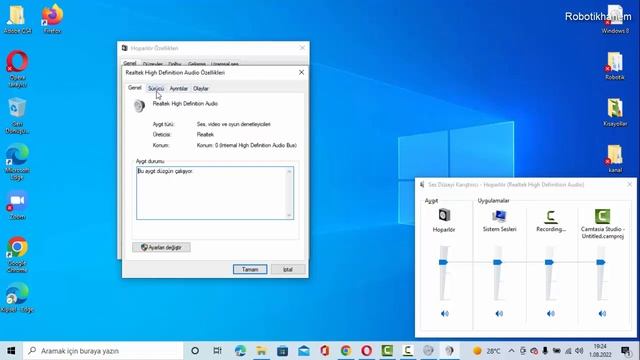
Task: Open the Firefox desktop shortcut
Action: 52,18
